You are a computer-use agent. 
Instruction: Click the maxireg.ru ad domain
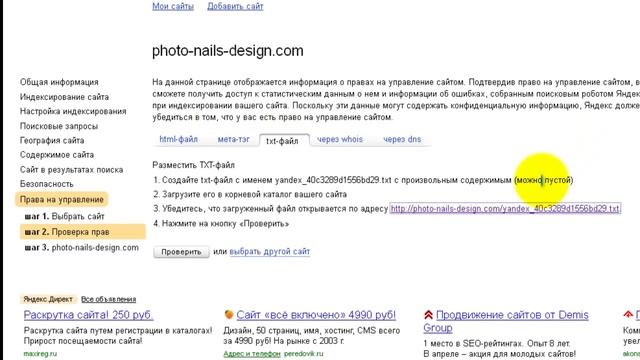[40, 354]
